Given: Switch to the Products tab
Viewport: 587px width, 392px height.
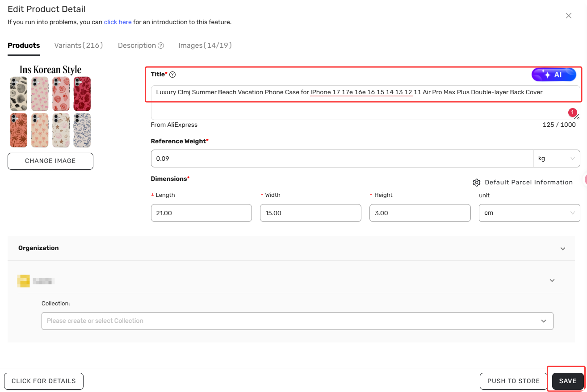Looking at the screenshot, I should 24,46.
